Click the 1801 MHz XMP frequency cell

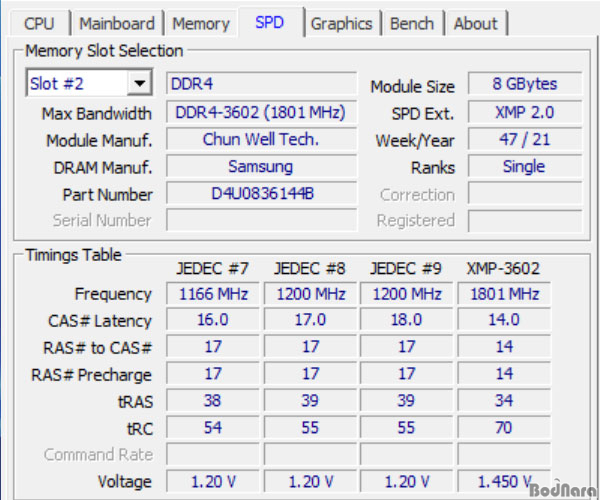(504, 294)
